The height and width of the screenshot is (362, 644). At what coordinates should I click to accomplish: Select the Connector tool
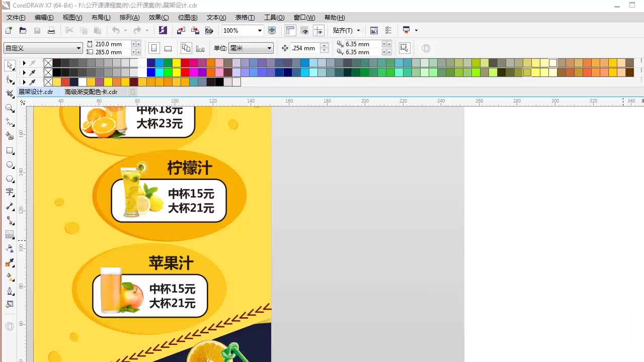point(10,221)
